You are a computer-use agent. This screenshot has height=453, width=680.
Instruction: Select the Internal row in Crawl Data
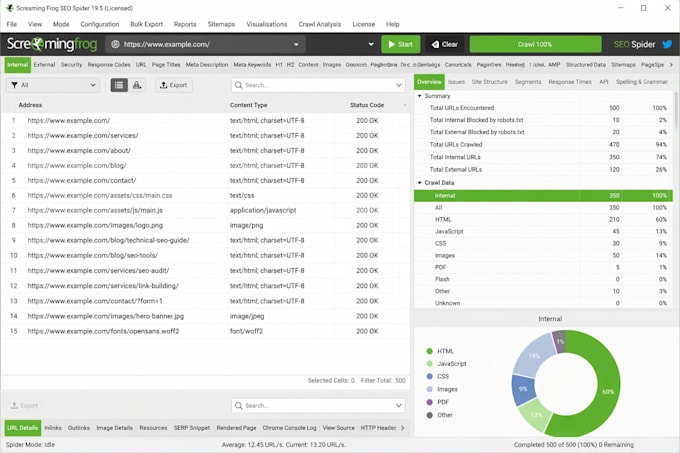[x=543, y=196]
